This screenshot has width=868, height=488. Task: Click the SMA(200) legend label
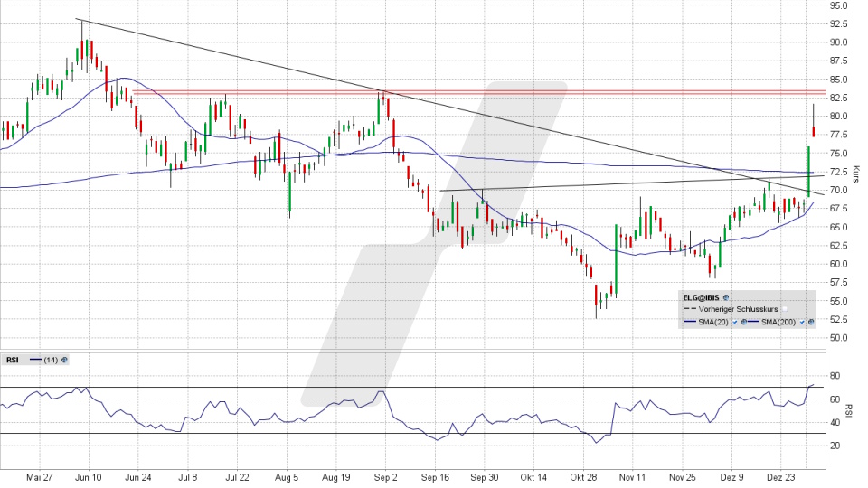pyautogui.click(x=778, y=322)
